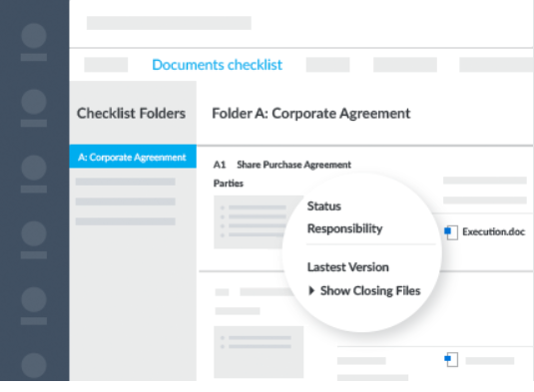
Task: Click the Responsibility option
Action: tap(344, 228)
